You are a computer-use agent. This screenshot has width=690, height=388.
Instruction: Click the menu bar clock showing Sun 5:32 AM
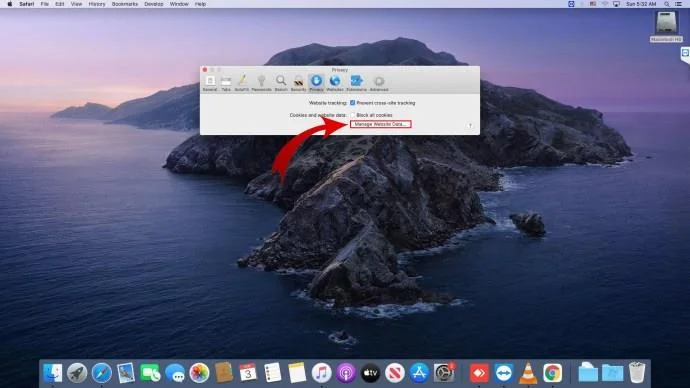[x=641, y=4]
